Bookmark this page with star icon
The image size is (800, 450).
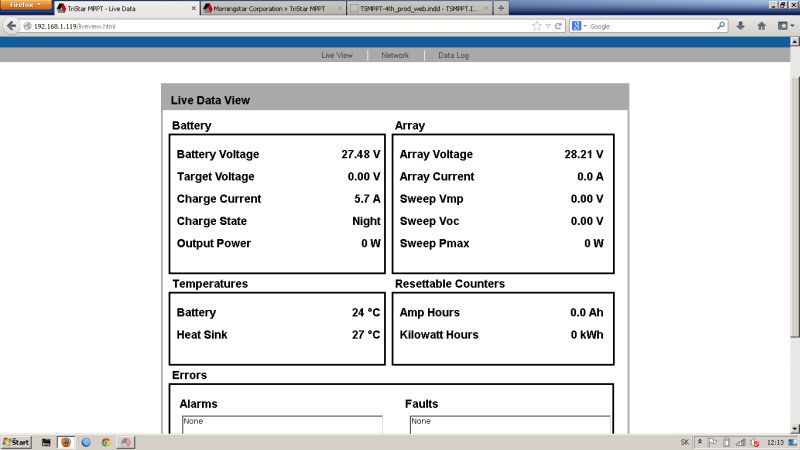536,26
